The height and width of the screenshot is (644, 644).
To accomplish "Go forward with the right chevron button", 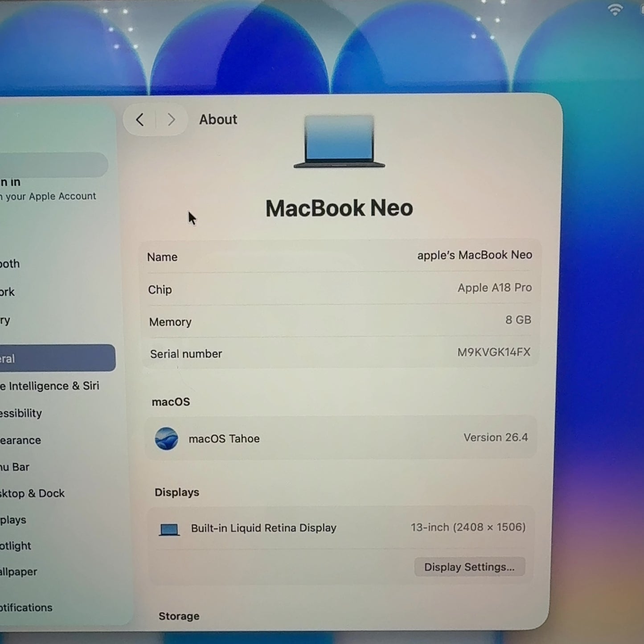I will (x=172, y=119).
